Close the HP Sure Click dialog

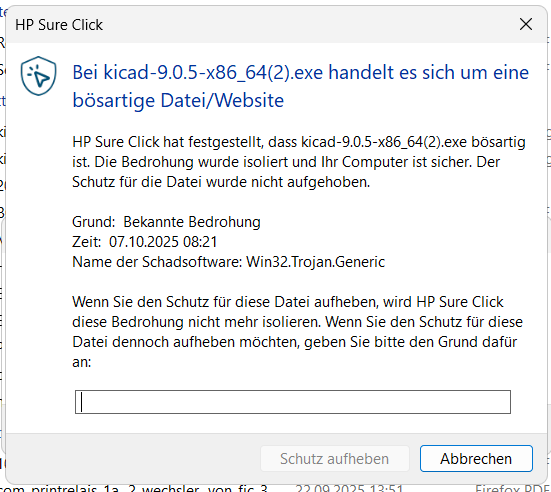click(526, 24)
